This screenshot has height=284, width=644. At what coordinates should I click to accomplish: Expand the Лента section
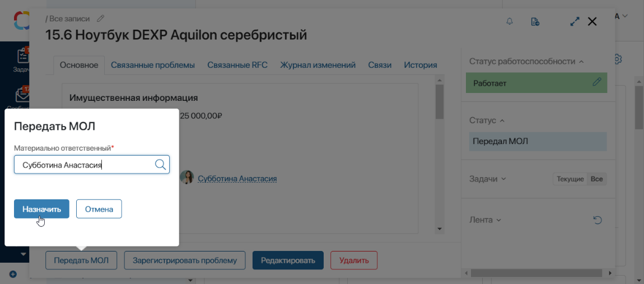point(498,220)
